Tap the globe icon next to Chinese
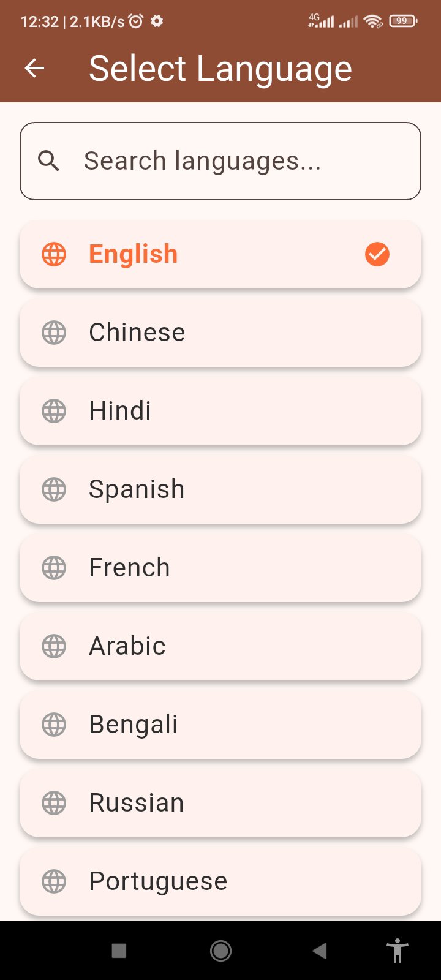The height and width of the screenshot is (980, 441). (54, 333)
